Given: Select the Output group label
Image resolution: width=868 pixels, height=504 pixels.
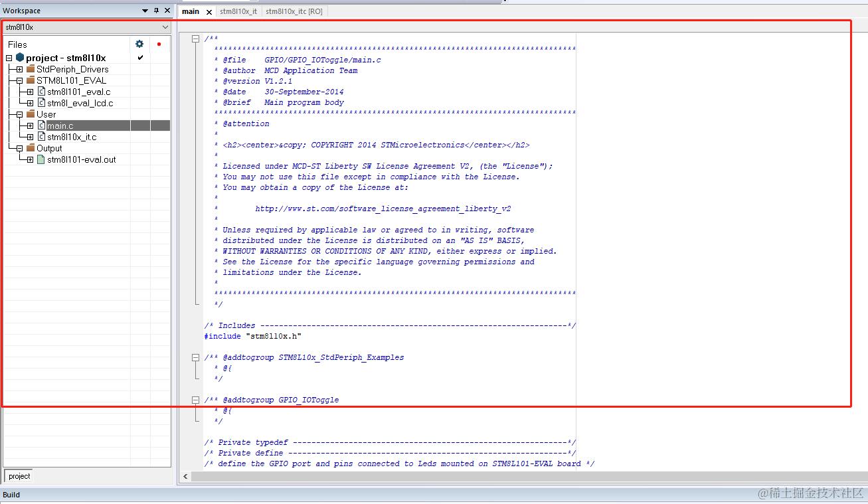Looking at the screenshot, I should coord(49,149).
